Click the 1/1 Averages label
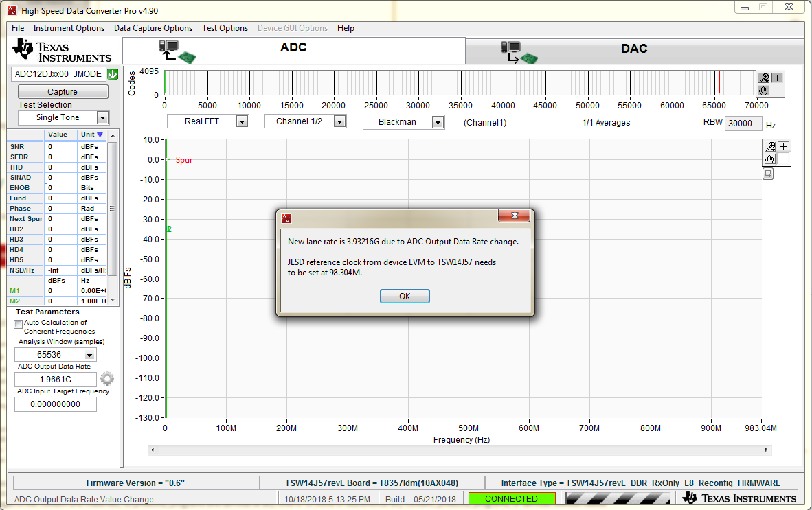The width and height of the screenshot is (812, 510). [x=606, y=123]
